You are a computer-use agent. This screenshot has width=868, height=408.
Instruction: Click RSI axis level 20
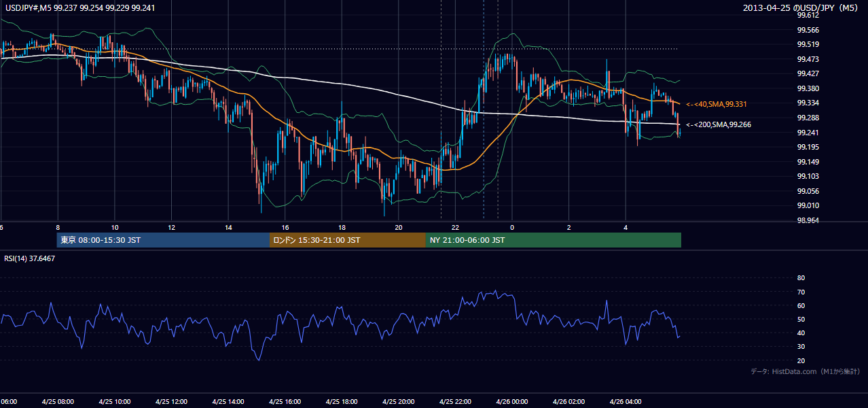(801, 360)
